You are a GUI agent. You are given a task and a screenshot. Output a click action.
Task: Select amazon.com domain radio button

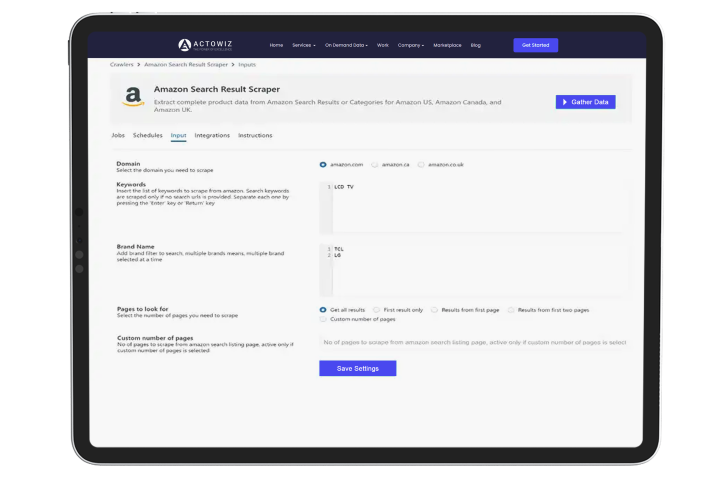pos(323,165)
